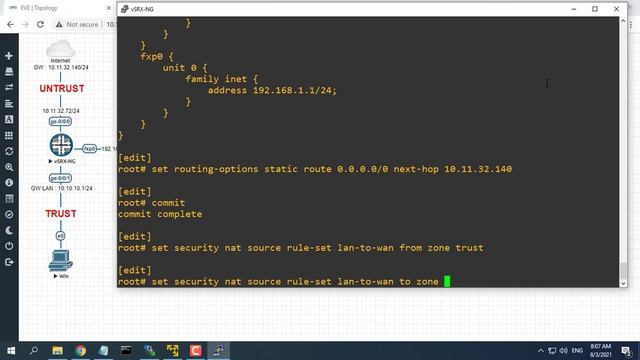The width and height of the screenshot is (640, 360).
Task: Open Startup-configs sidebar icon
Action: 9,103
